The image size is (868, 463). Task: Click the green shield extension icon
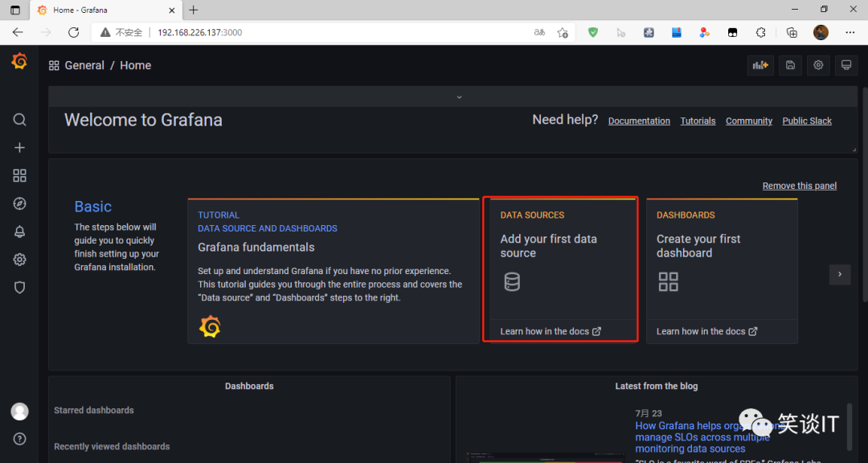[x=593, y=33]
